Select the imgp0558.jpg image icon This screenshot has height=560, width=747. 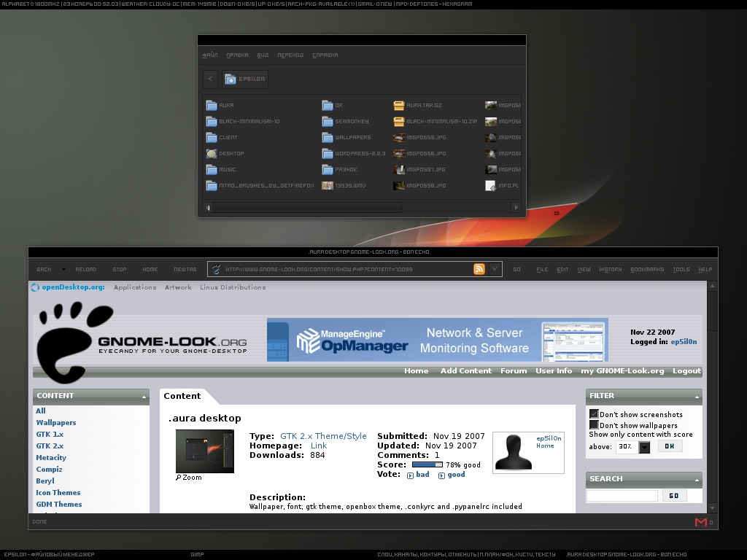[399, 186]
